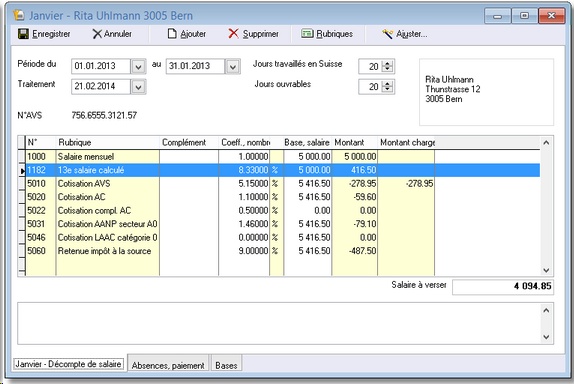Click the montant -79.10 cell
This screenshot has width=574, height=384.
355,224
